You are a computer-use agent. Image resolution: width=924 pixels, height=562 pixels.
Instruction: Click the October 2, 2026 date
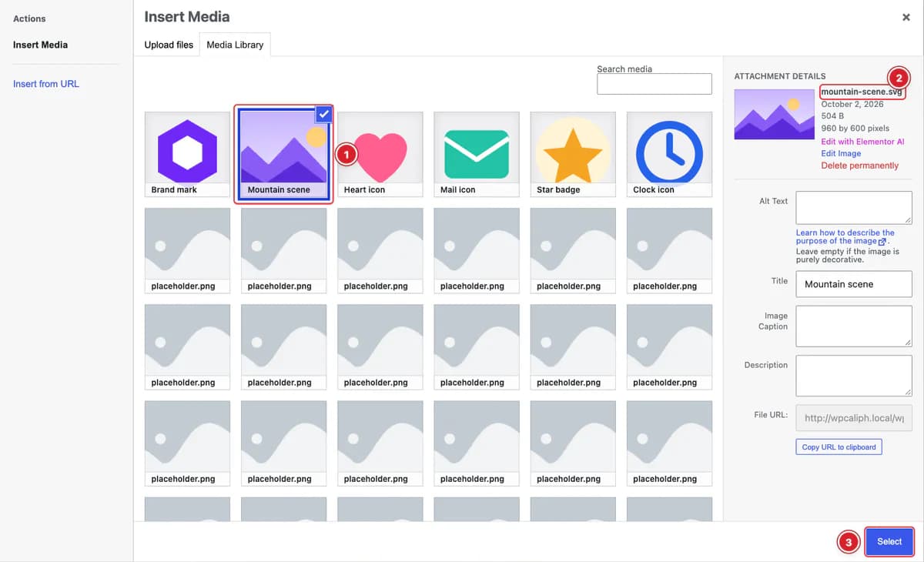coord(852,104)
